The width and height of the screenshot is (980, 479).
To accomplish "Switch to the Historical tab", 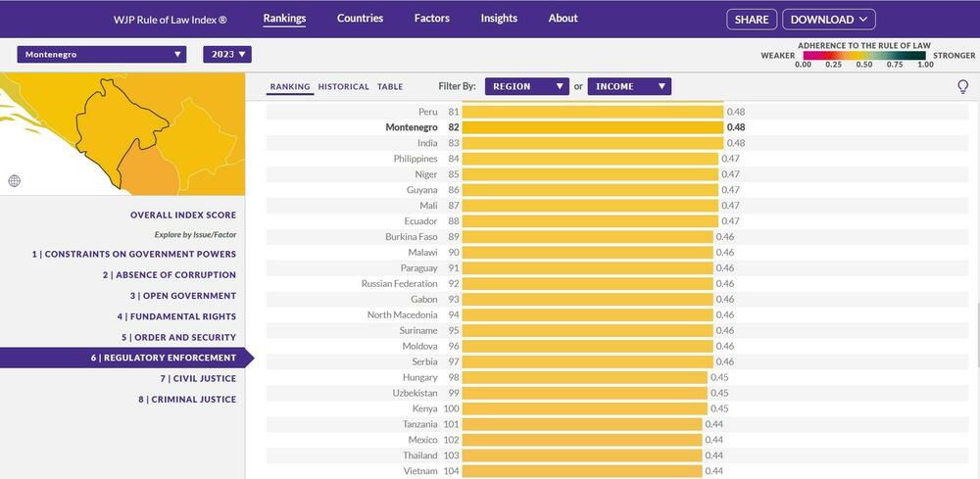I will [343, 87].
